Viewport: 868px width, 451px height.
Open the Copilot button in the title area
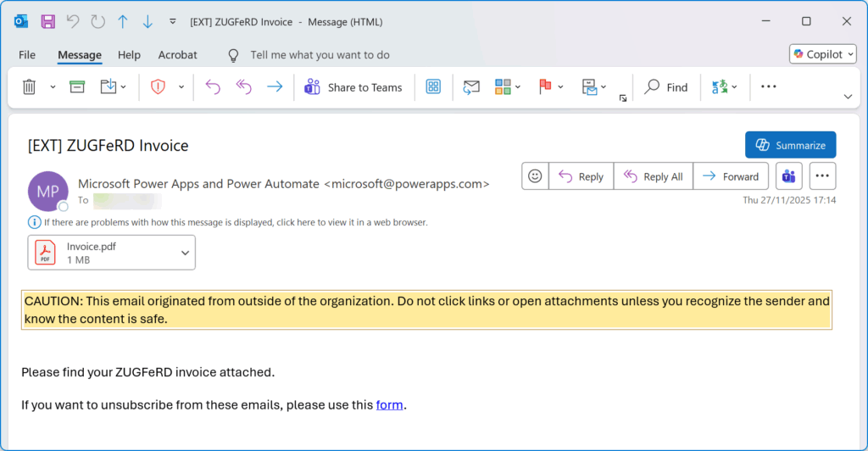(x=822, y=54)
